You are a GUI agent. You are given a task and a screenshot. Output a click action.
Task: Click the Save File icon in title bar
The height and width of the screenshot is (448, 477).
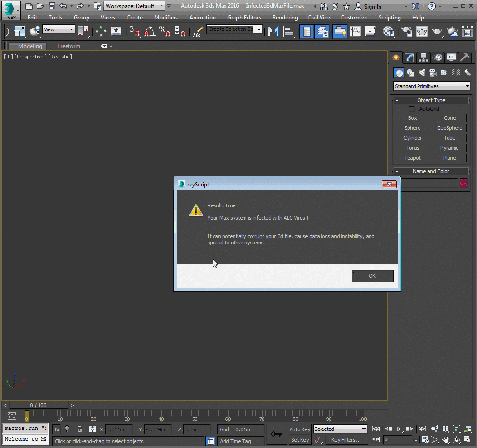[52, 6]
